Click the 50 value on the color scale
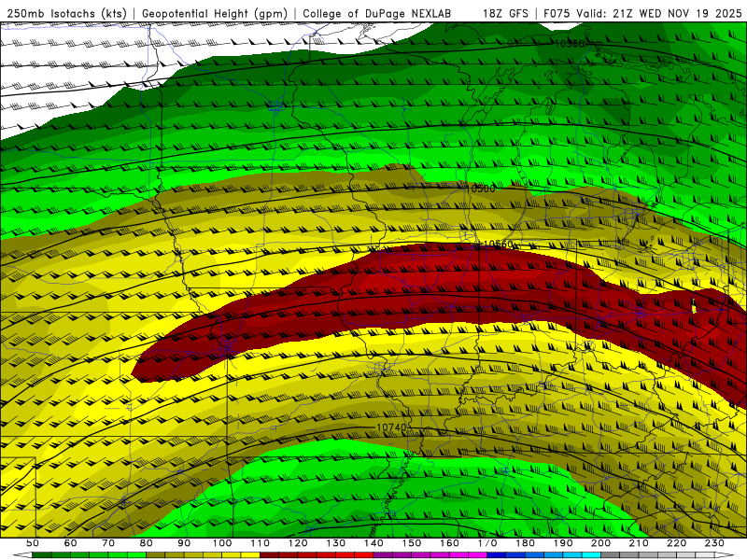747x560 pixels. (32, 543)
